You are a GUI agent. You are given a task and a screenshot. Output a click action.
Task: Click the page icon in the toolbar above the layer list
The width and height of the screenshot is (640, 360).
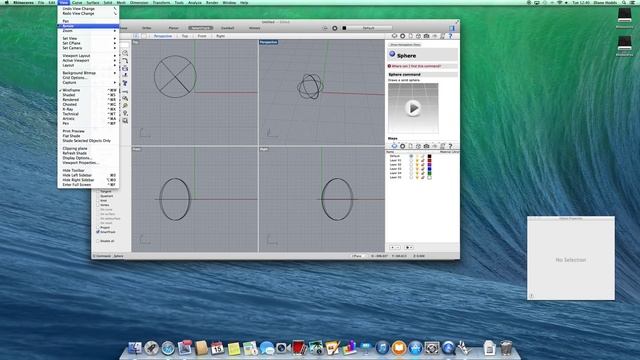click(x=411, y=146)
